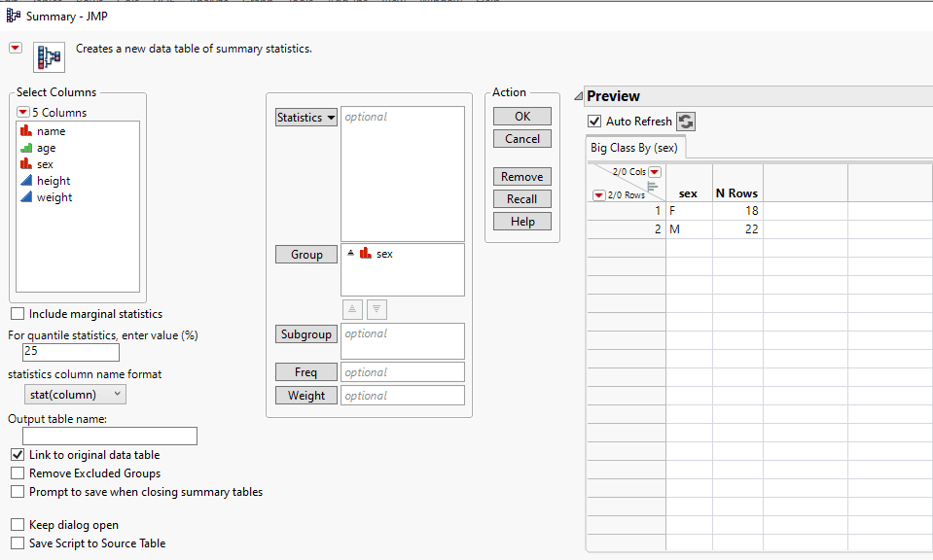Enable Include marginal statistics
Screen dimensions: 933x560
[17, 313]
